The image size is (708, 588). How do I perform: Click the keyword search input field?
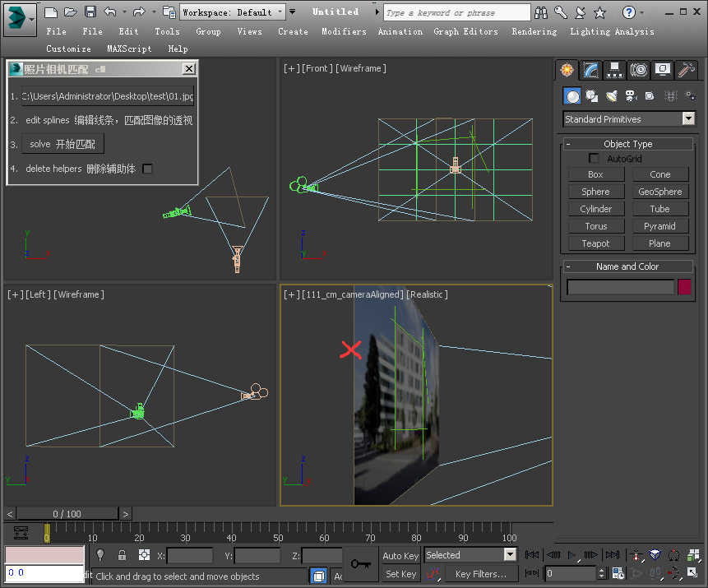(456, 12)
